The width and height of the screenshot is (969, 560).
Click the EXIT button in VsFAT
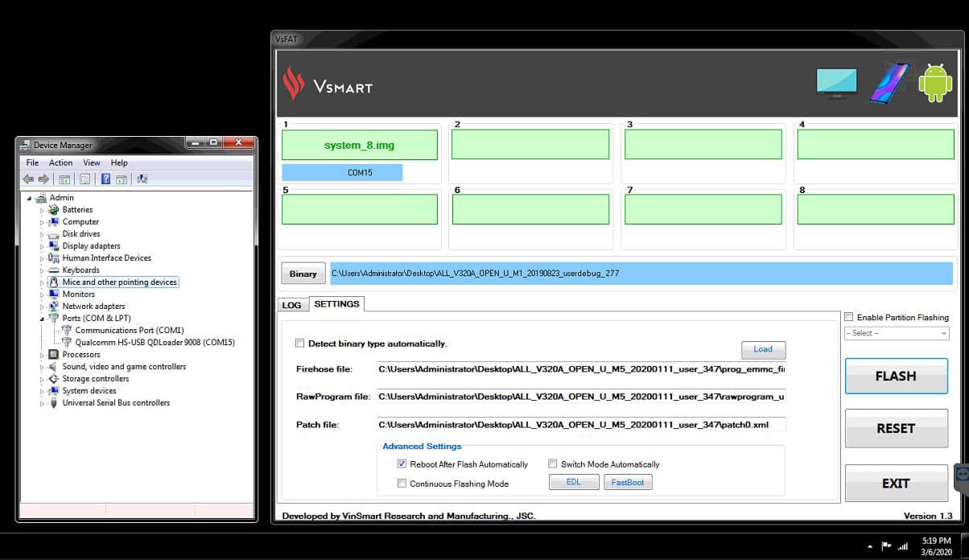pyautogui.click(x=896, y=484)
